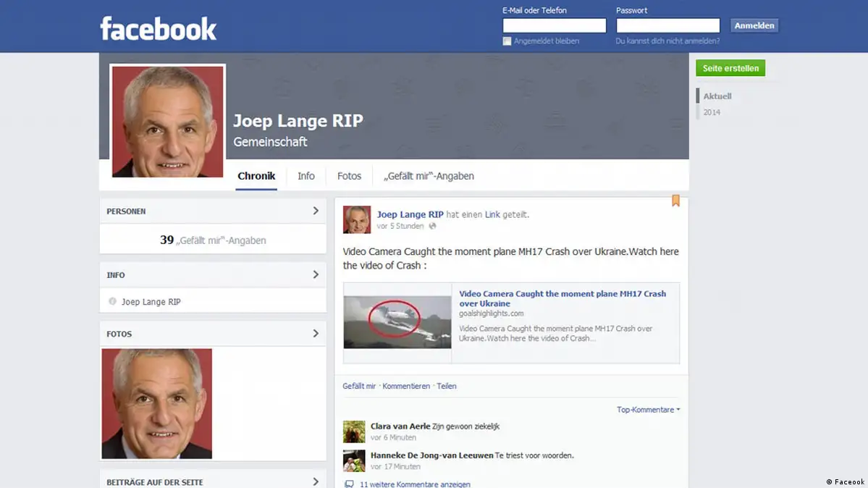Select 2014 in the timeline navigator
The width and height of the screenshot is (868, 488).
pyautogui.click(x=712, y=112)
